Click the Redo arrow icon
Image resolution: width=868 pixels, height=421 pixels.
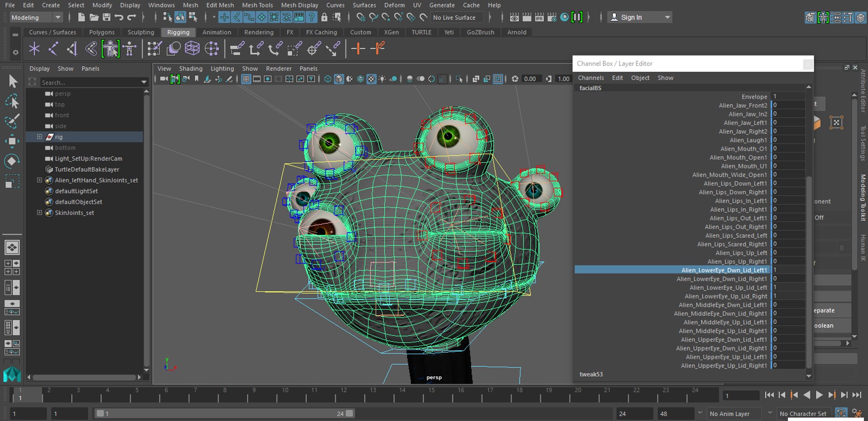coord(132,17)
